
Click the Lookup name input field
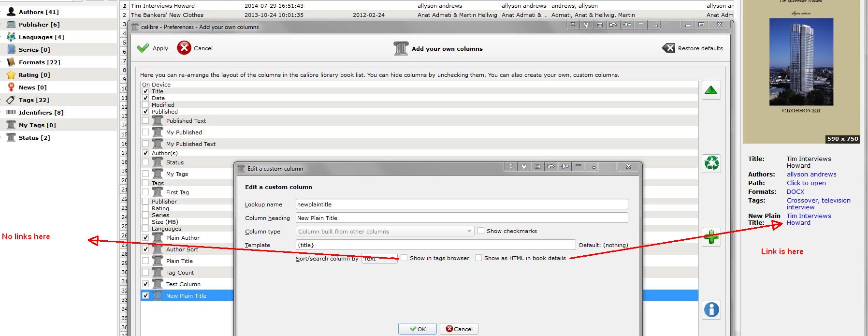[462, 205]
